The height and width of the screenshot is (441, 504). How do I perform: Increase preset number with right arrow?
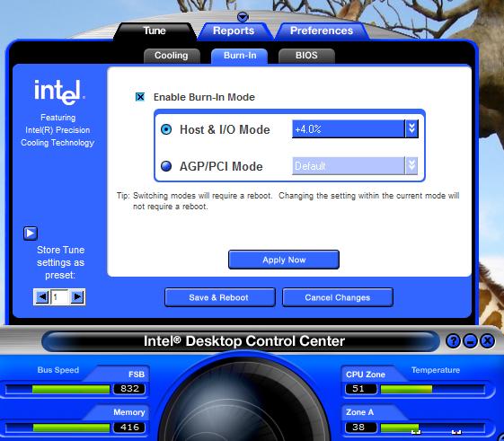click(x=77, y=297)
